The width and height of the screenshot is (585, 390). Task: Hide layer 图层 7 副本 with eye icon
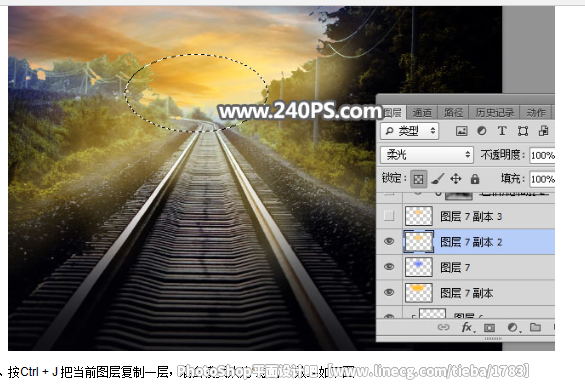click(x=389, y=292)
